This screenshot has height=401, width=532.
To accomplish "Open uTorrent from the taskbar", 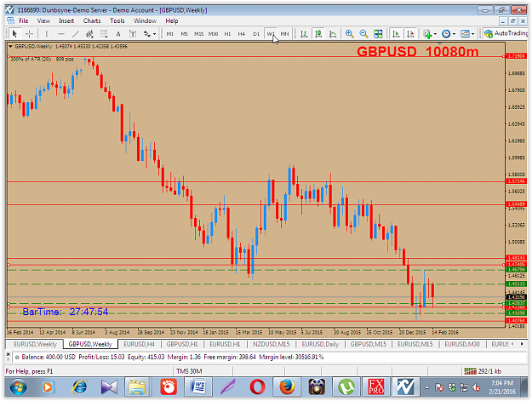I will coord(346,387).
